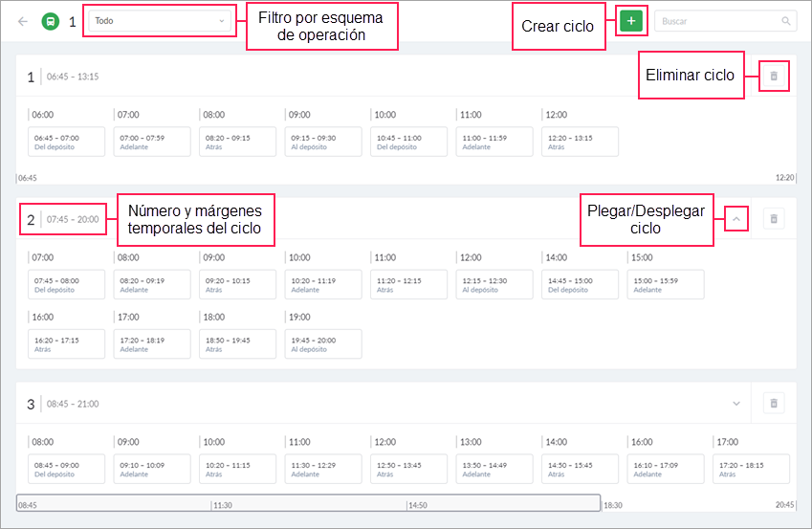Click the 18:30 marker on cycle 3 timeline
Image resolution: width=812 pixels, height=529 pixels.
[x=612, y=505]
